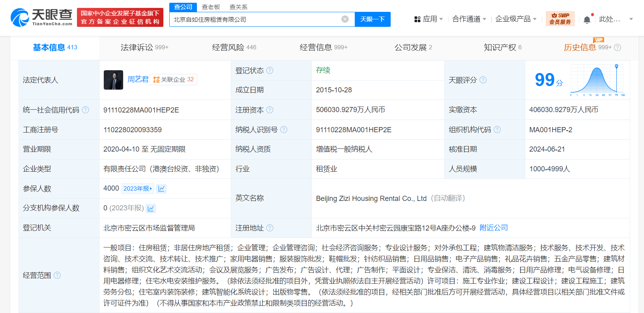The image size is (644, 313).
Task: Click the registered capital 506030.9279万人民币
Action: pos(350,110)
